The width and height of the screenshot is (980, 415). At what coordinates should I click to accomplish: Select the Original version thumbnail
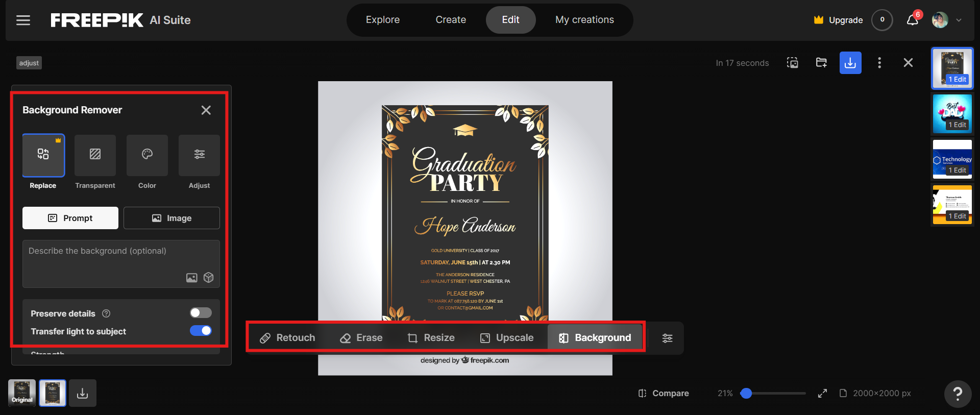(x=22, y=393)
